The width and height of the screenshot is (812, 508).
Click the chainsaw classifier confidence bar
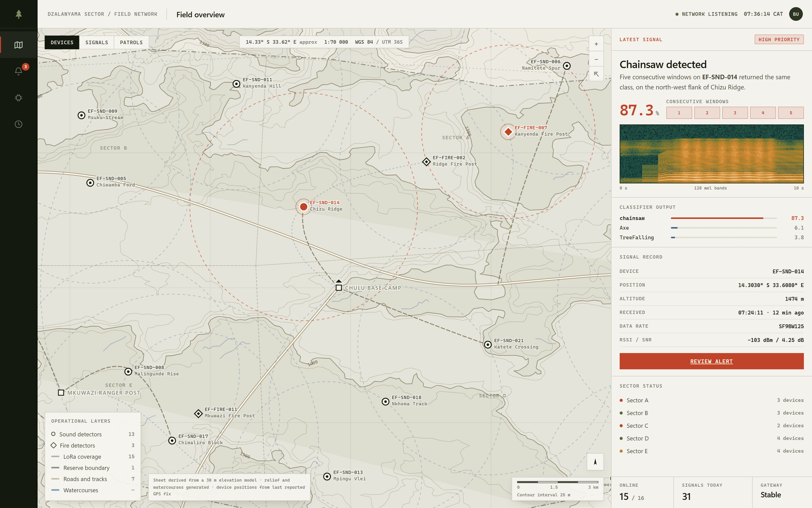click(x=724, y=218)
